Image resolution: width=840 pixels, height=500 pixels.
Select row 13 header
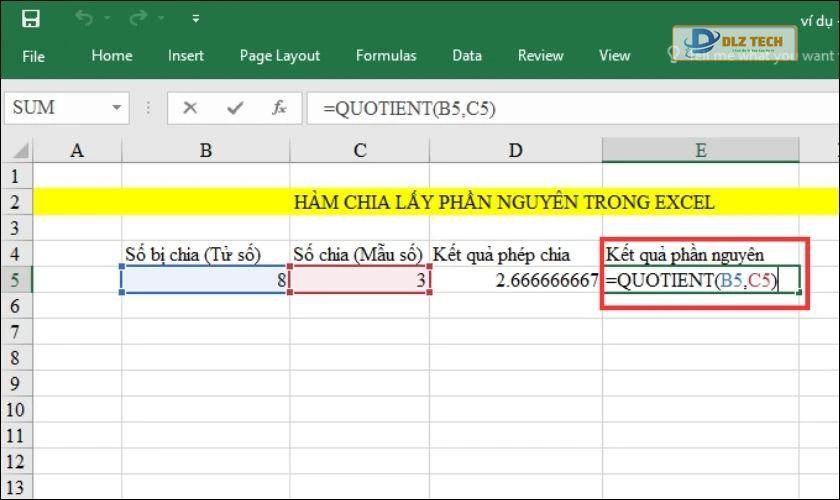tap(16, 487)
